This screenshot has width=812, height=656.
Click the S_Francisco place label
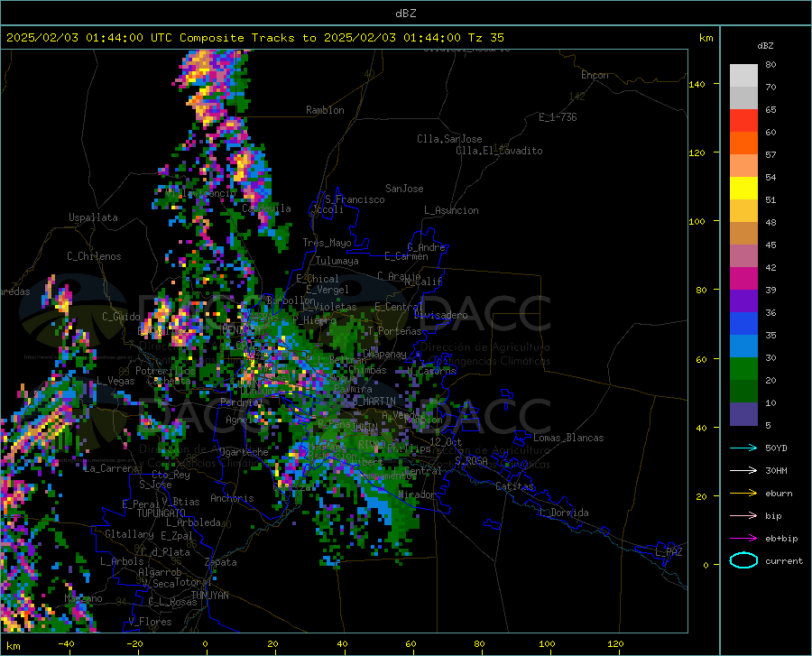coord(355,199)
